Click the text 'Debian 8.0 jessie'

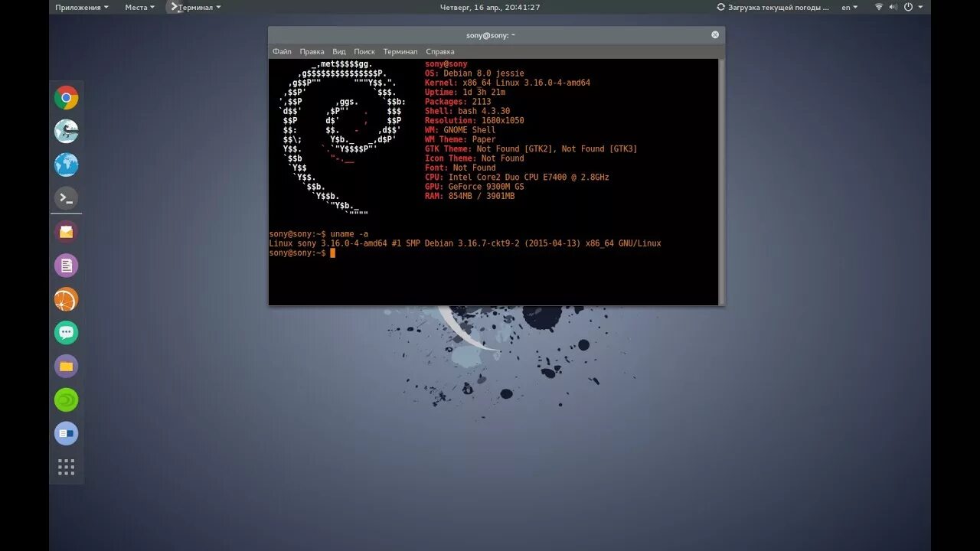point(484,73)
